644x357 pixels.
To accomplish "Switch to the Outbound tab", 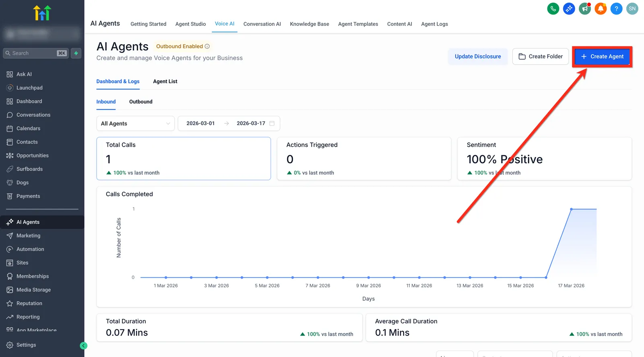I will click(x=141, y=102).
